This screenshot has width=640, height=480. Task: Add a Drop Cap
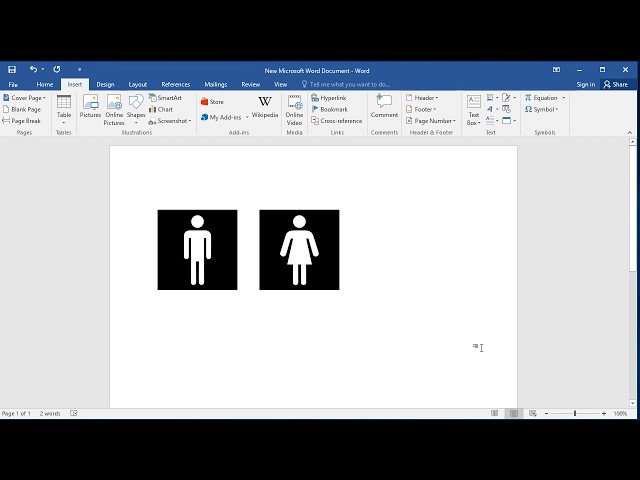[492, 121]
